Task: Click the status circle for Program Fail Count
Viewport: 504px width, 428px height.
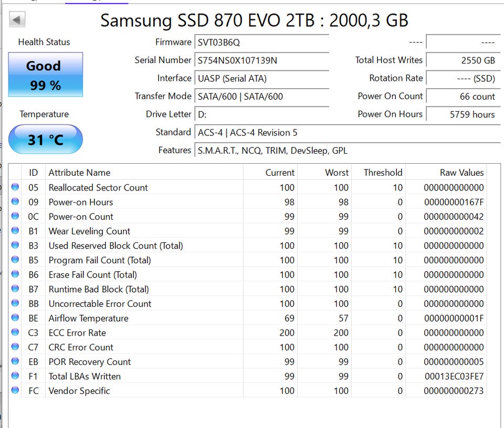Action: (15, 260)
